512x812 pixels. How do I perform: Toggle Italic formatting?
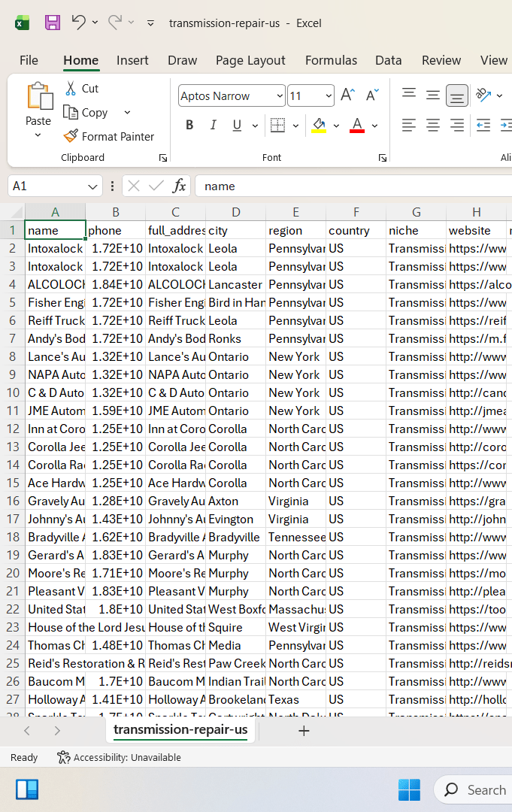(214, 125)
